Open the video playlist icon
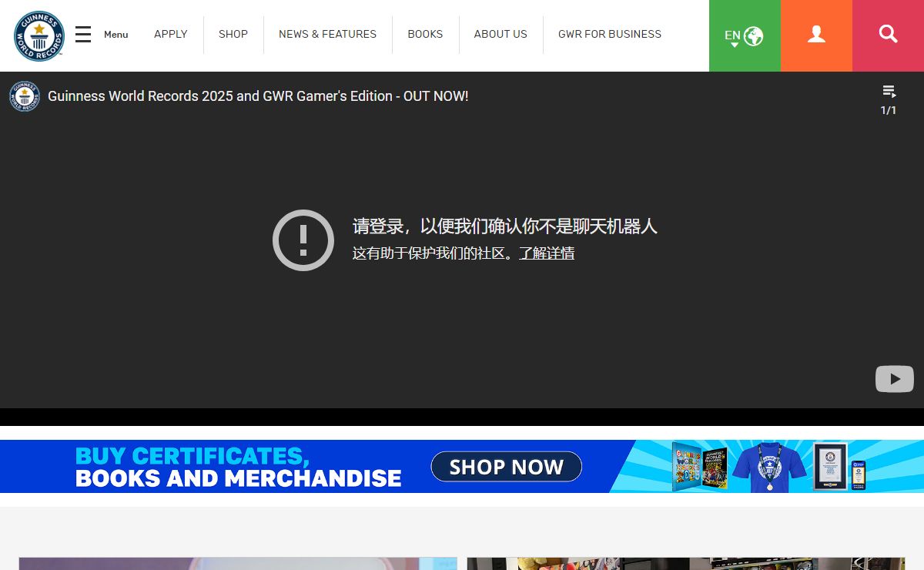 889,92
